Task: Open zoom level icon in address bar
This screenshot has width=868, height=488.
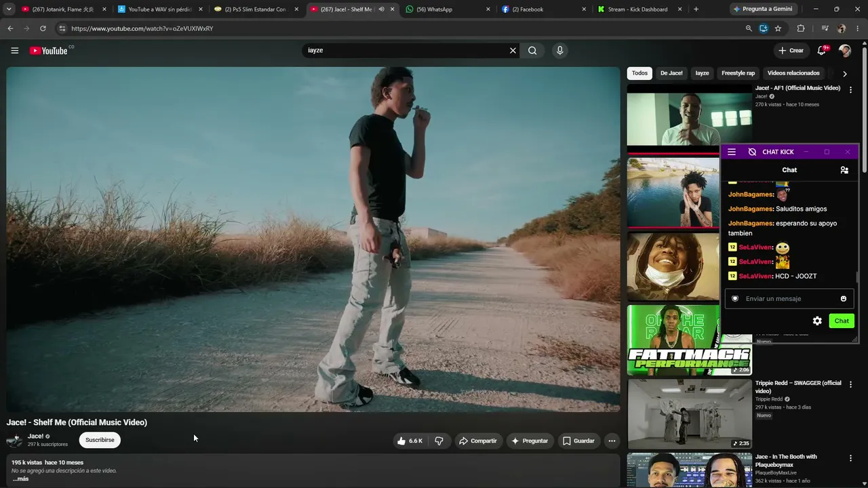Action: tap(749, 28)
